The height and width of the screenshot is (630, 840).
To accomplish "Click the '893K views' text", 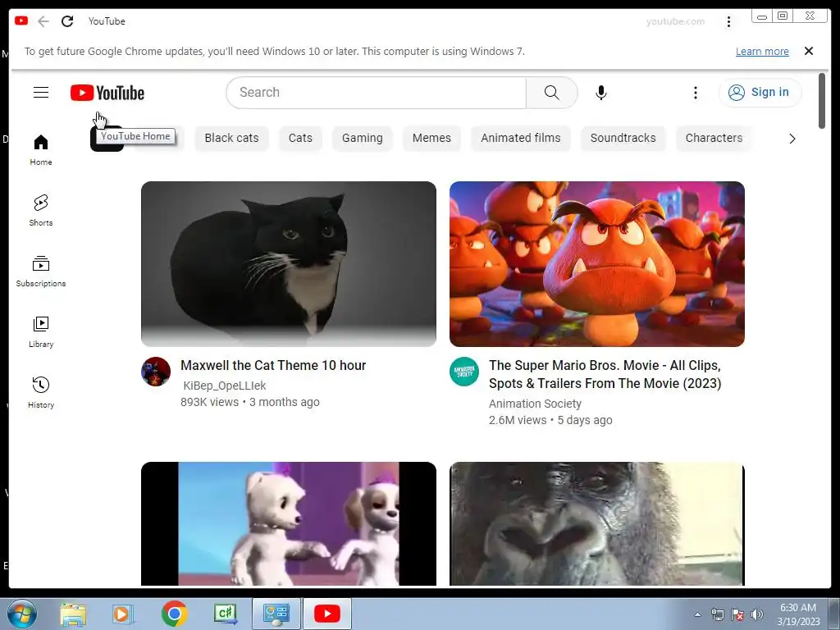I will point(209,402).
